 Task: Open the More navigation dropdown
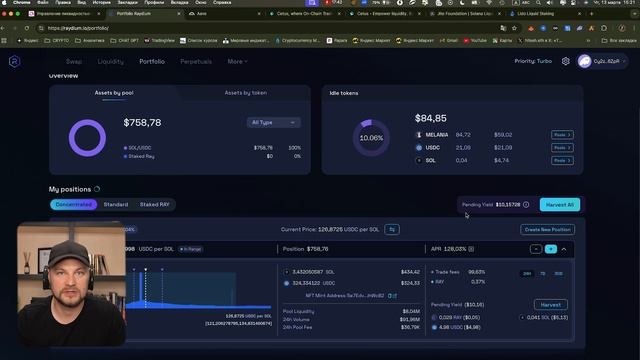(238, 62)
